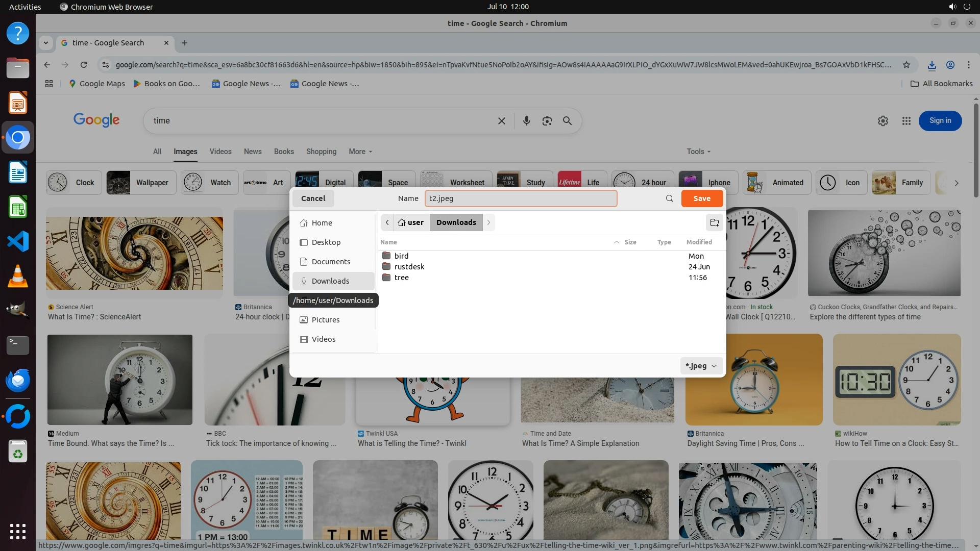The height and width of the screenshot is (551, 980).
Task: Sort files by Modified column header
Action: coord(699,242)
